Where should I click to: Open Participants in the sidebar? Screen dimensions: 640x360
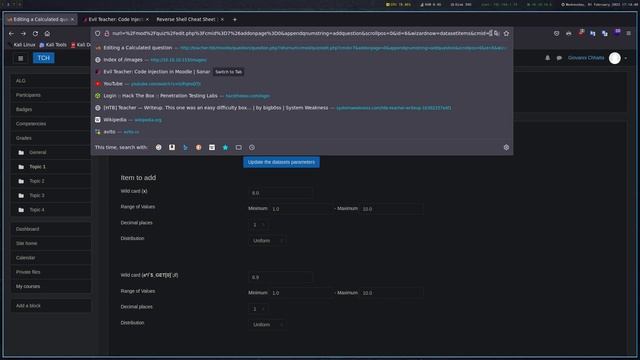coord(51,95)
